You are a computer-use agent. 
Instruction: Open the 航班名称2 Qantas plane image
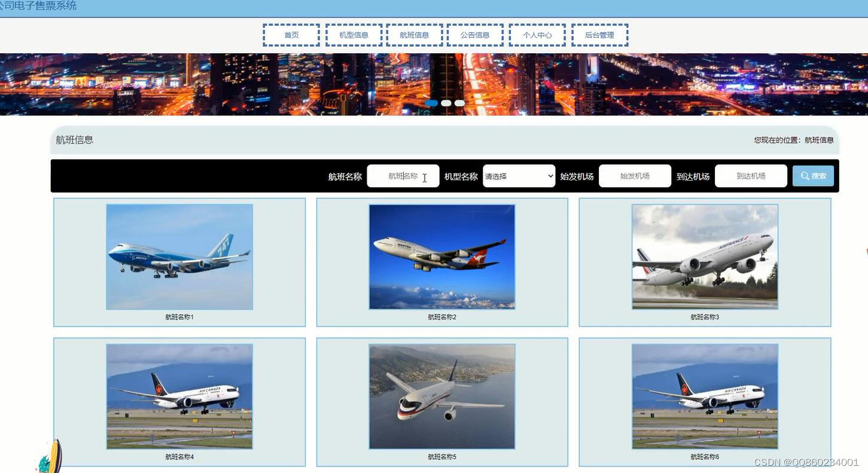click(442, 257)
